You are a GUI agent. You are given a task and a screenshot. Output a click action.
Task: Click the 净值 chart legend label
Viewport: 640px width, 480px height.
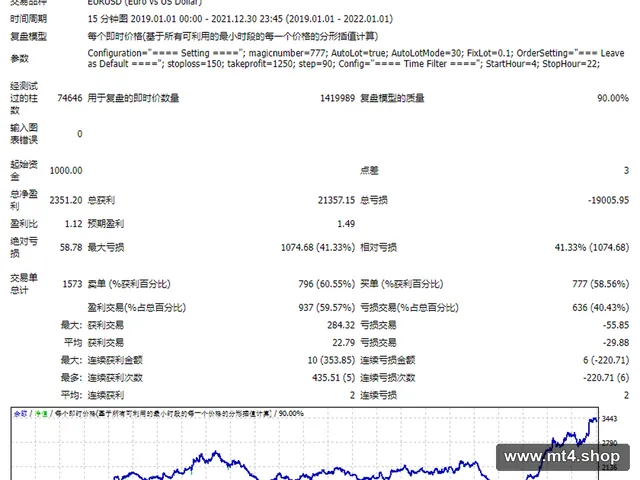[x=41, y=414]
